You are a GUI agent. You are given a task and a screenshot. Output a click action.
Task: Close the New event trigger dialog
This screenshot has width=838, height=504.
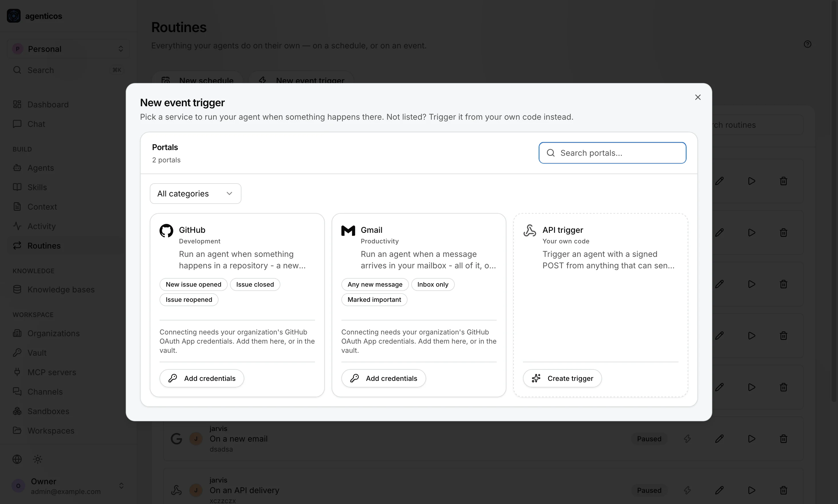pyautogui.click(x=698, y=97)
